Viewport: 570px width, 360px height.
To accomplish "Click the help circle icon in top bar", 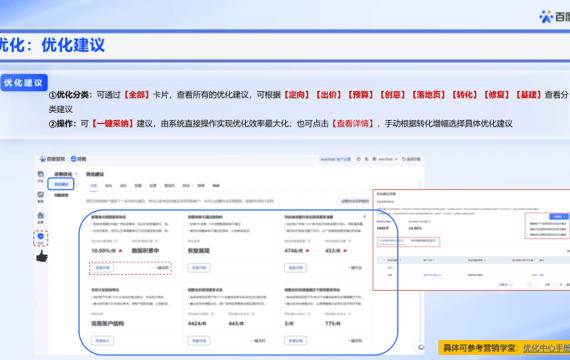I will tap(358, 159).
